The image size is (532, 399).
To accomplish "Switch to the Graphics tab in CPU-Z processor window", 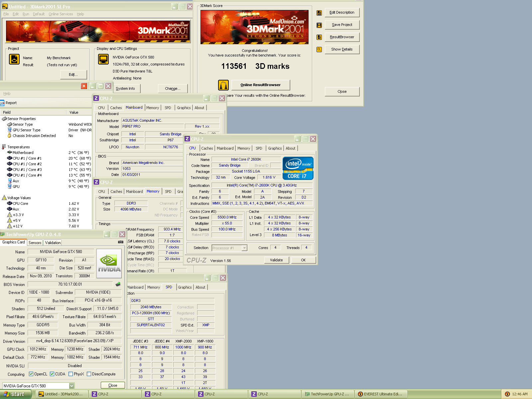I will pyautogui.click(x=275, y=148).
